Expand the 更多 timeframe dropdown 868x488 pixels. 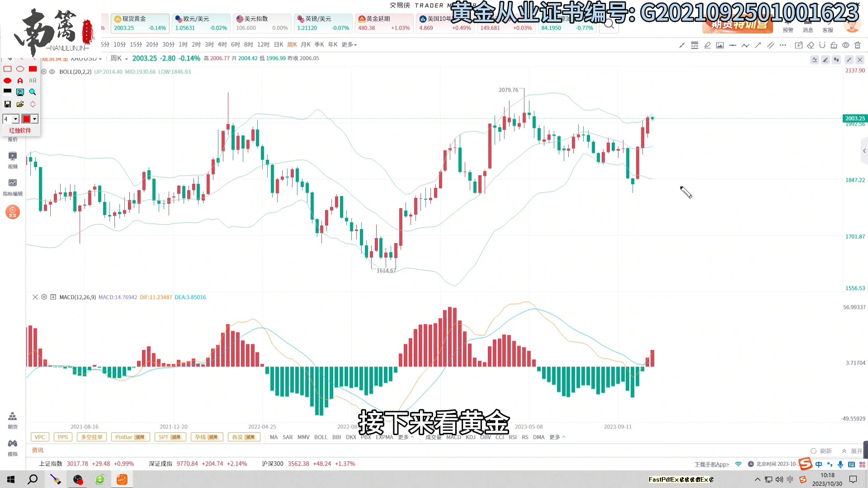pos(349,45)
